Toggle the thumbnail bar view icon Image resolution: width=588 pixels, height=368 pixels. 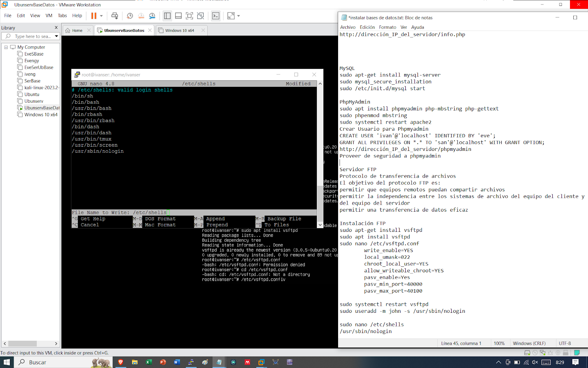[x=178, y=16]
